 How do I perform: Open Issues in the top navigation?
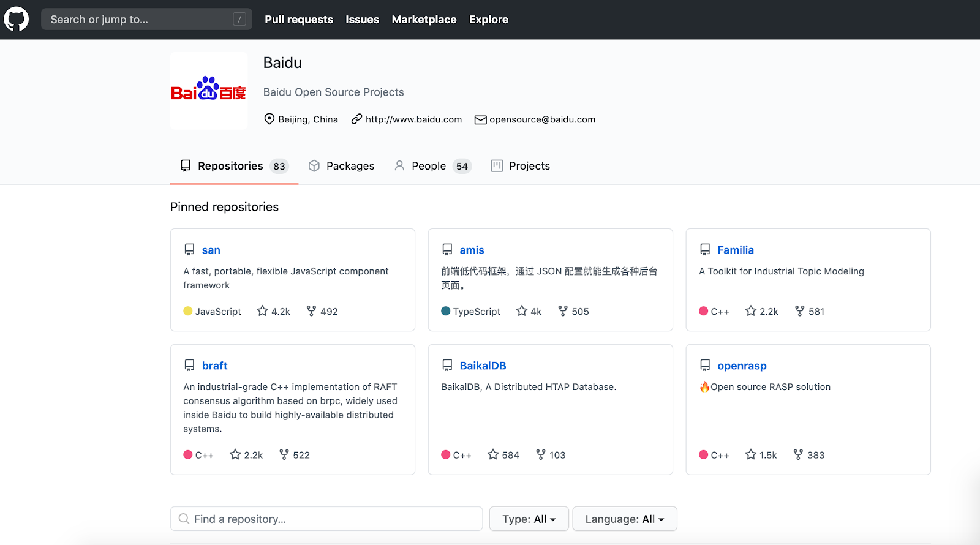pyautogui.click(x=363, y=20)
